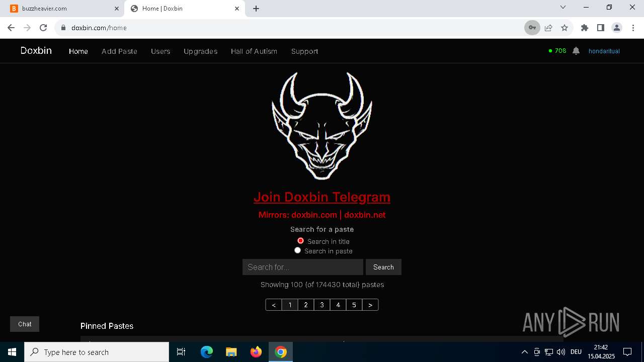Click the Doxbin brand link

click(36, 51)
